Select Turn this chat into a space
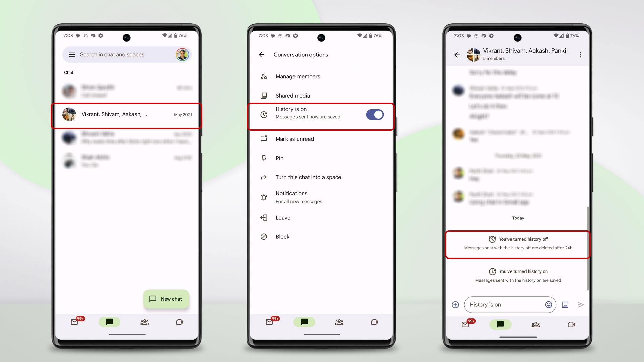This screenshot has height=362, width=644. point(308,177)
